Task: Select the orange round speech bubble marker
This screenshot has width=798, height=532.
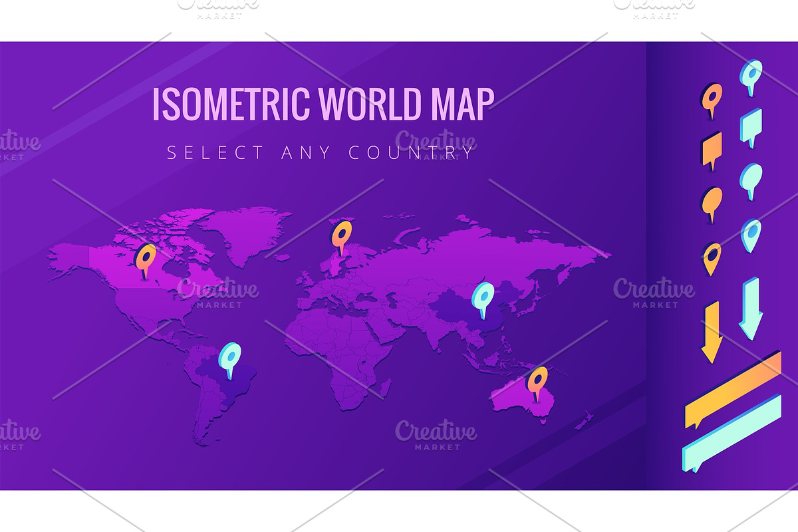Action: tap(712, 205)
